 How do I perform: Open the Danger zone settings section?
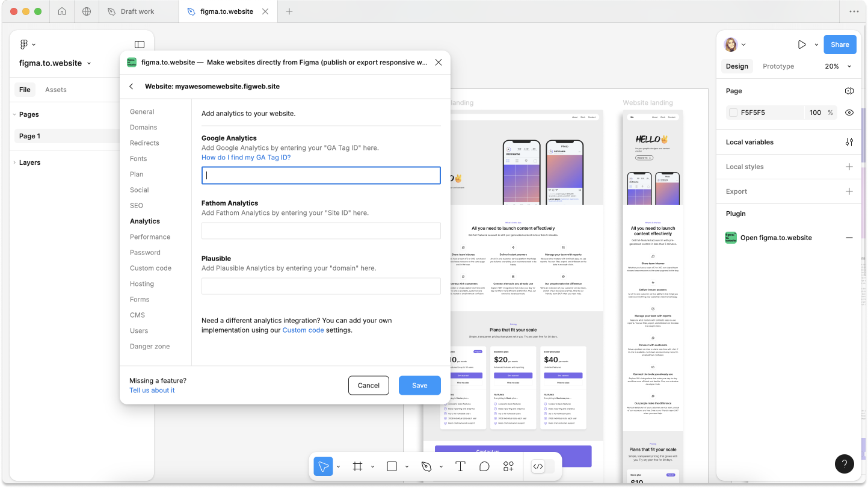(150, 347)
